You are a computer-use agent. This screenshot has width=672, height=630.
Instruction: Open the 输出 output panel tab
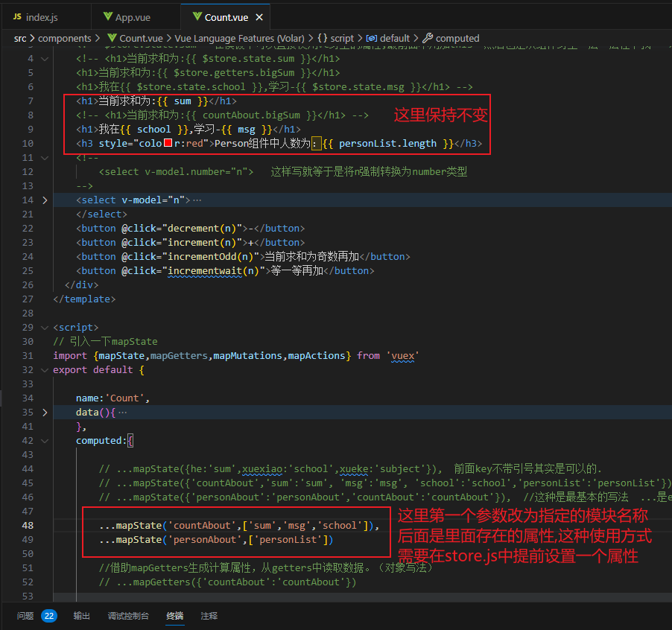click(81, 615)
